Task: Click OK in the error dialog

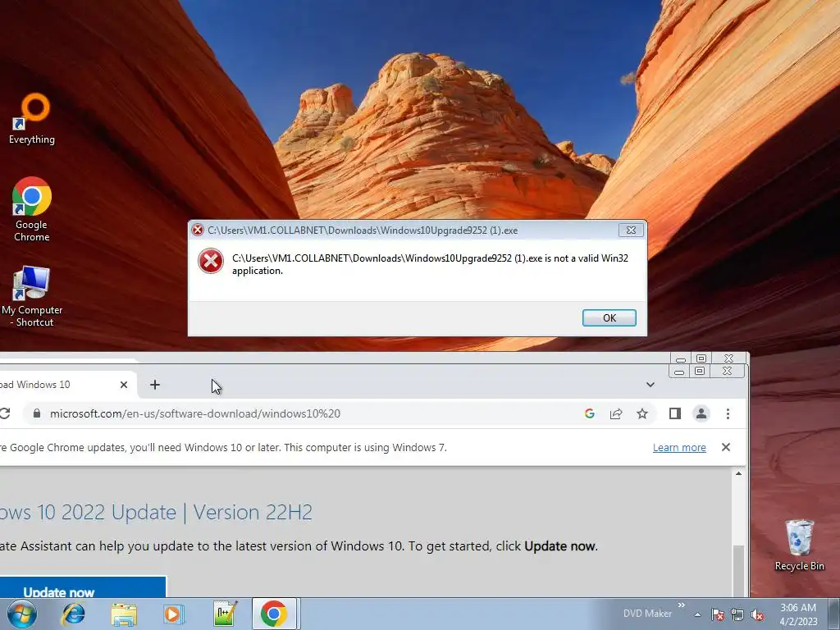Action: [609, 317]
